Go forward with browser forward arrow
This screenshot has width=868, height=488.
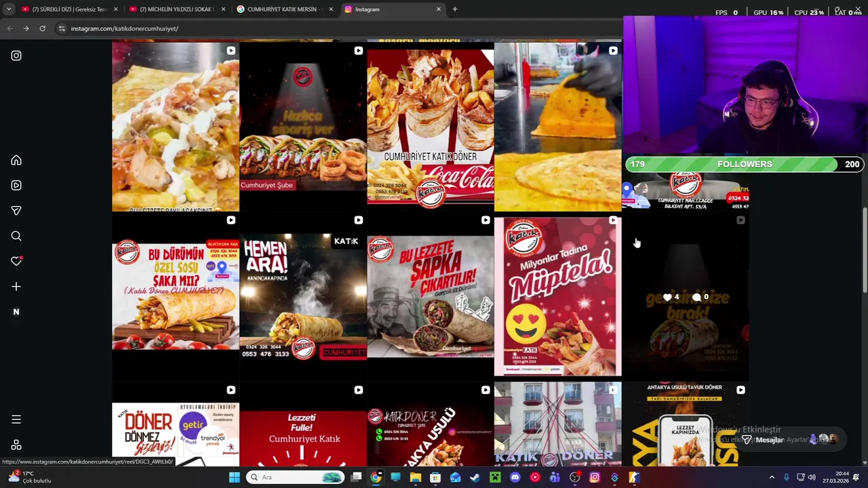point(26,28)
